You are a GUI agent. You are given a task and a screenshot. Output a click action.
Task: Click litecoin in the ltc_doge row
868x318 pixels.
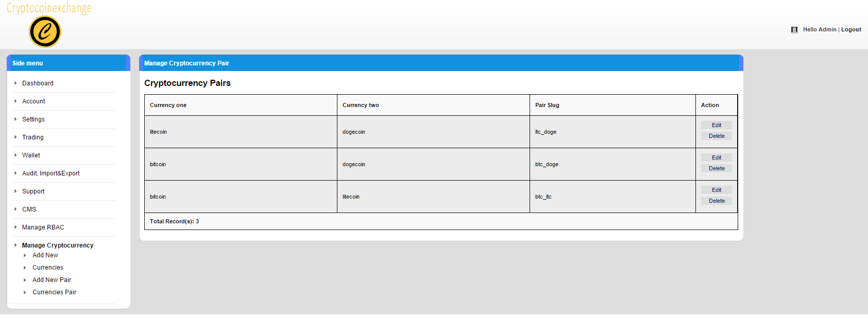pyautogui.click(x=158, y=132)
